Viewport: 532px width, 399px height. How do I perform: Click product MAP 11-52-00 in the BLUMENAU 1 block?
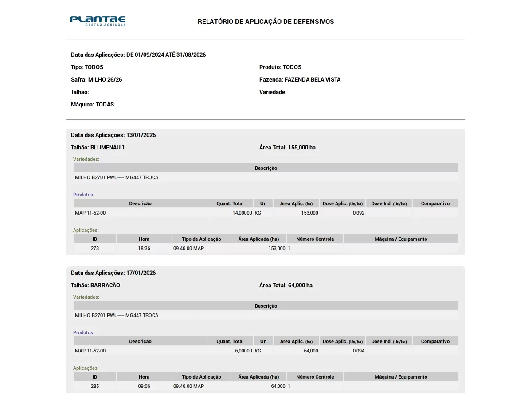coord(90,213)
